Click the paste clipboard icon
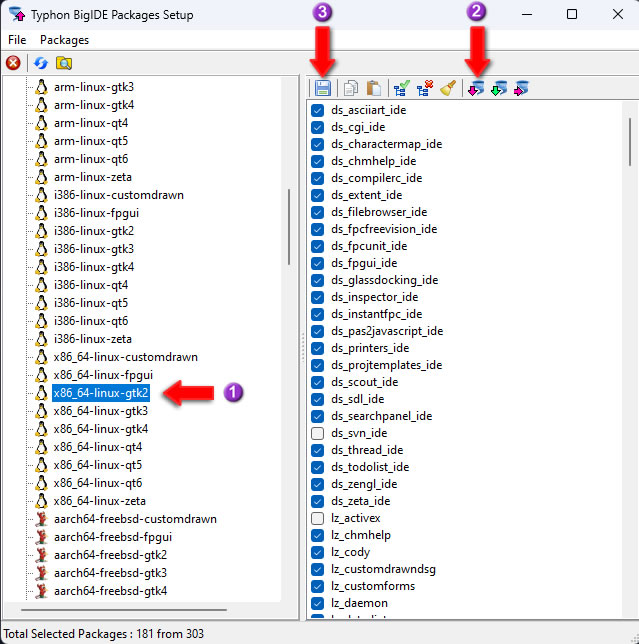Viewport: 639px width, 644px height. pyautogui.click(x=373, y=88)
